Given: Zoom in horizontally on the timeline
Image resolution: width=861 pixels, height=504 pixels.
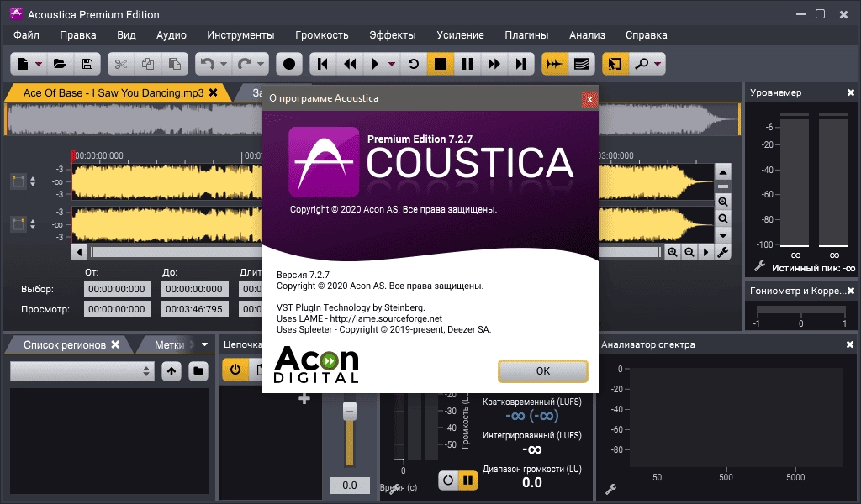Looking at the screenshot, I should tap(672, 252).
